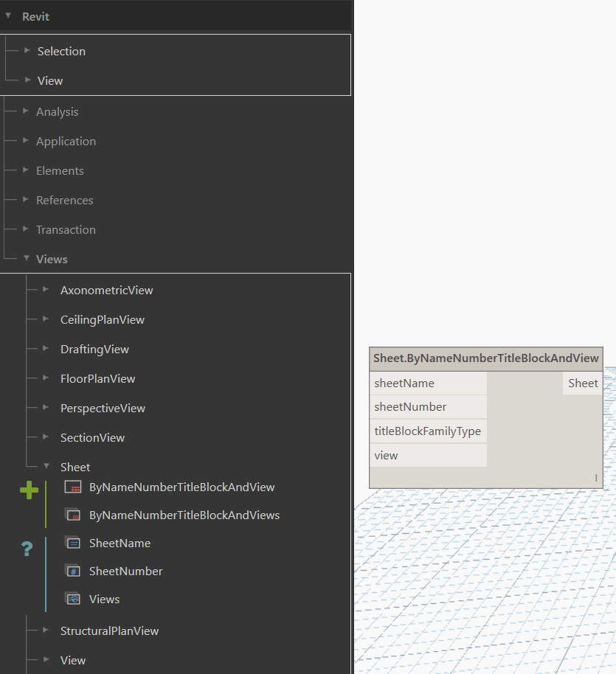Image resolution: width=616 pixels, height=674 pixels.
Task: Click the References tree item
Action: 64,200
